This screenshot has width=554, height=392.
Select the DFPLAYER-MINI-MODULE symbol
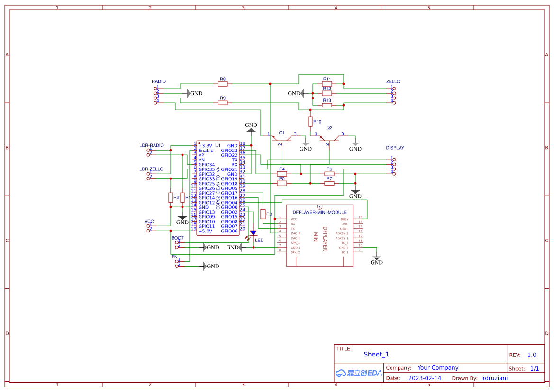point(319,234)
